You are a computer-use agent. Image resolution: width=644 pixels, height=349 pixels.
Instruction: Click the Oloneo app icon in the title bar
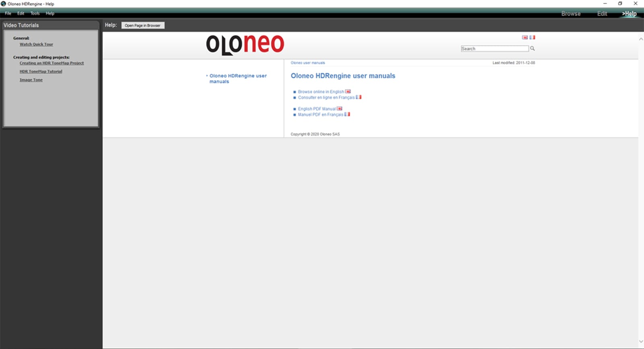(3, 4)
